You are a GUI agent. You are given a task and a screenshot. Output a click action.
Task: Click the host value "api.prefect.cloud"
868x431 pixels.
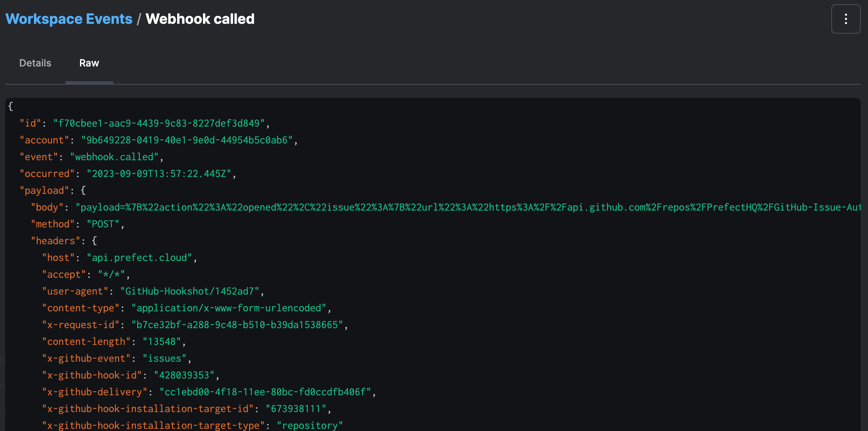click(x=139, y=257)
